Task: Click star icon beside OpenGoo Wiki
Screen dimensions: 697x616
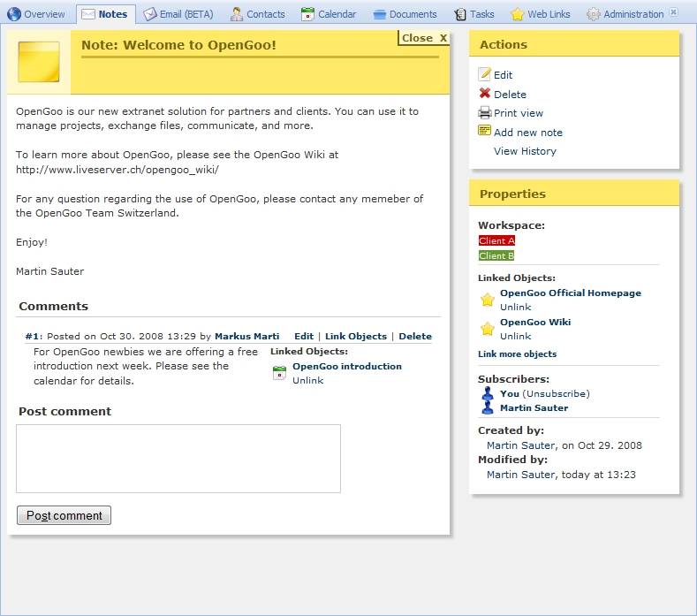Action: (487, 329)
